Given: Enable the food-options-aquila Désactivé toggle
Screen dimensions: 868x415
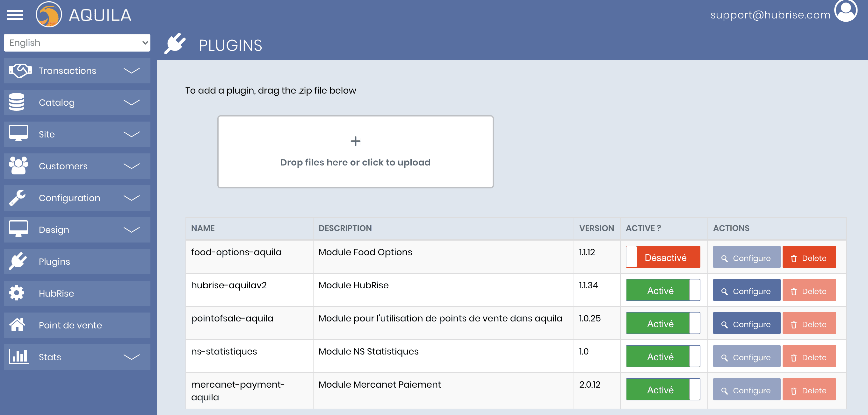Looking at the screenshot, I should point(663,257).
